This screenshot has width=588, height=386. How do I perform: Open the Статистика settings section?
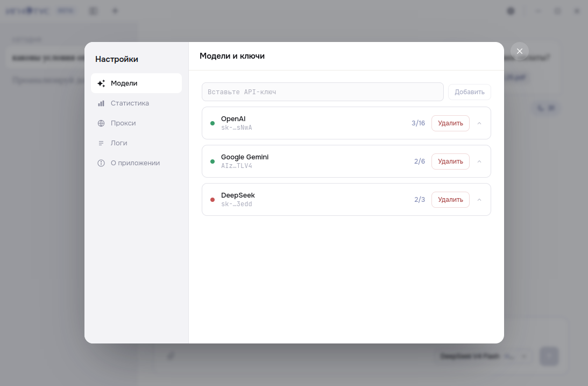tap(136, 103)
